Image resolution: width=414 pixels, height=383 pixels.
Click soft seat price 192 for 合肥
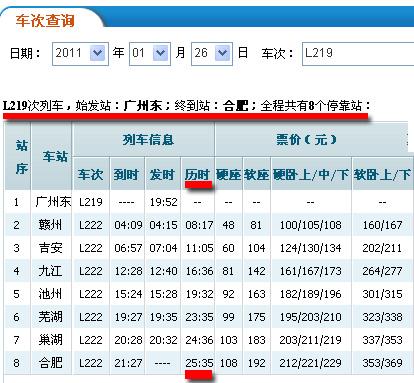point(257,363)
